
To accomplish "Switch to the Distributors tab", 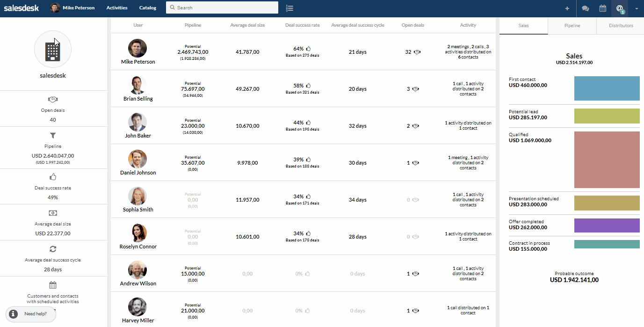I will click(621, 26).
